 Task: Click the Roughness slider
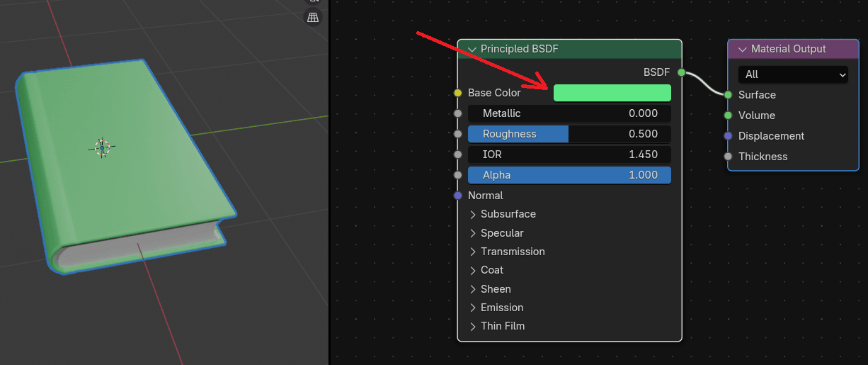(x=569, y=134)
